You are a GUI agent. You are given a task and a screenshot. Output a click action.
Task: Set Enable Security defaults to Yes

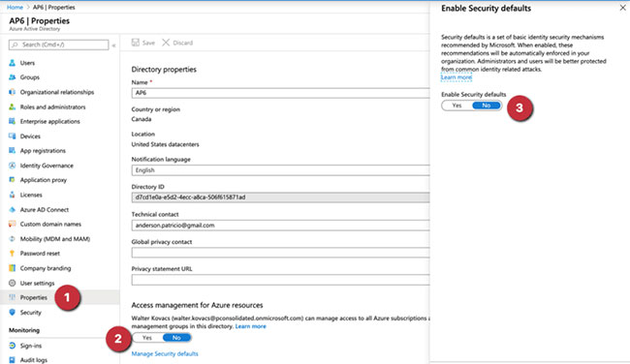457,106
